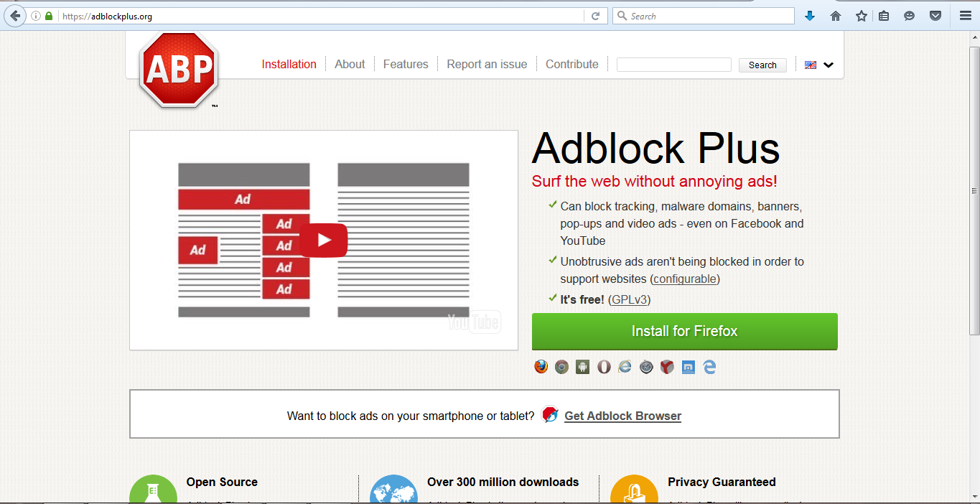Follow the configurable link

(x=685, y=279)
